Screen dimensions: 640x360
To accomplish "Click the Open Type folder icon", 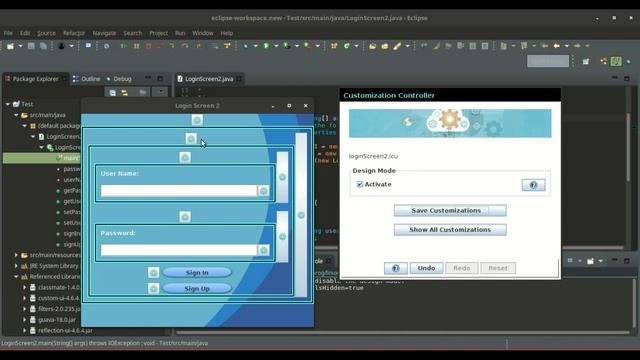I will pyautogui.click(x=372, y=46).
